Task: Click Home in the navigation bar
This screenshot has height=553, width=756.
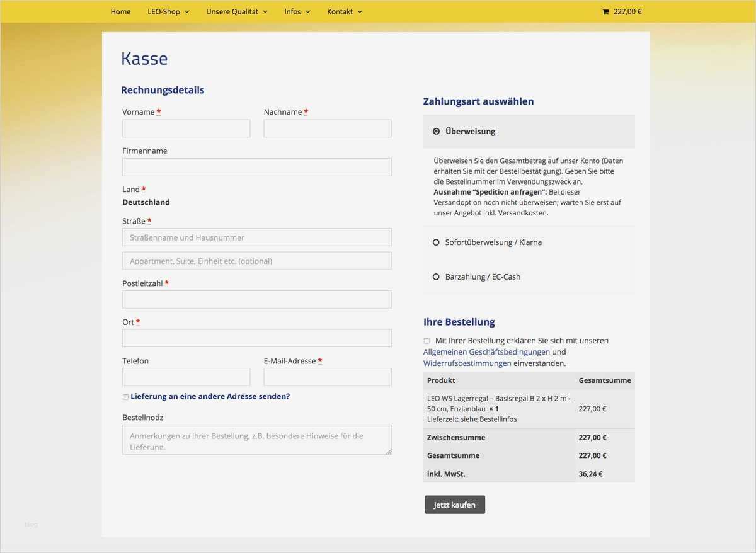Action: tap(120, 11)
